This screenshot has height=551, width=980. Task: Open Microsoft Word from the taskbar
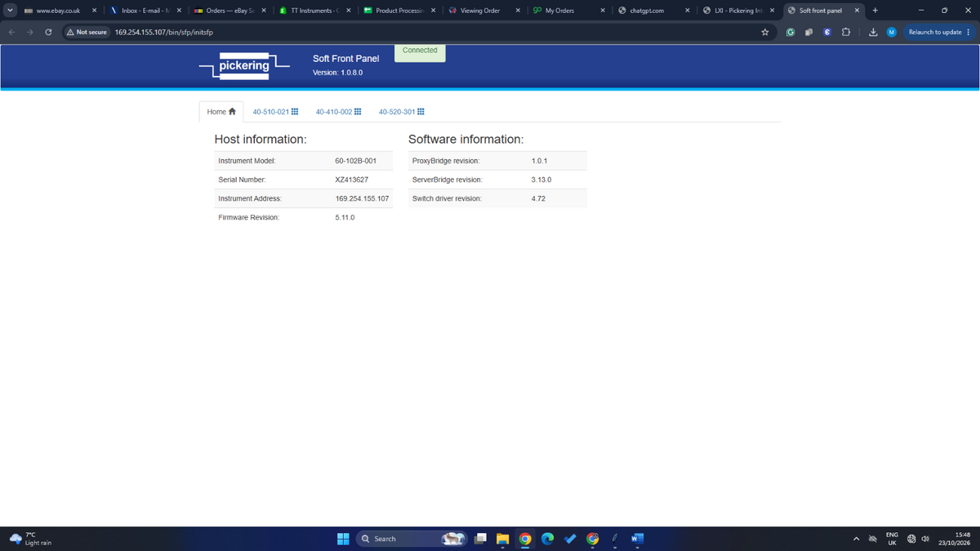637,539
